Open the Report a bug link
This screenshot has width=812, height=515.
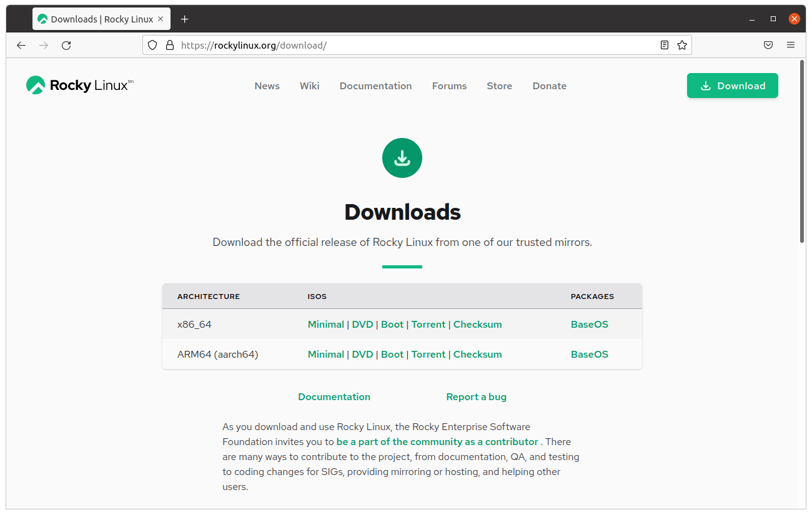click(476, 397)
